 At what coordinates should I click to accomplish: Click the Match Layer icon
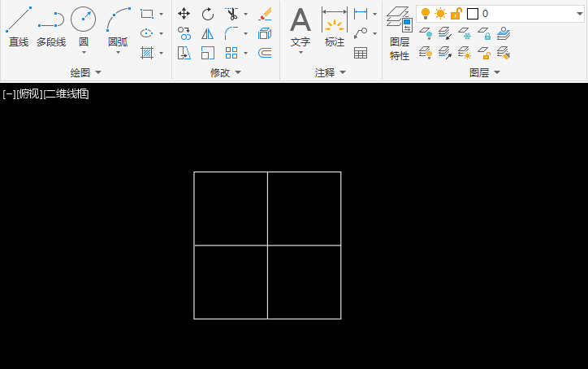coord(504,53)
